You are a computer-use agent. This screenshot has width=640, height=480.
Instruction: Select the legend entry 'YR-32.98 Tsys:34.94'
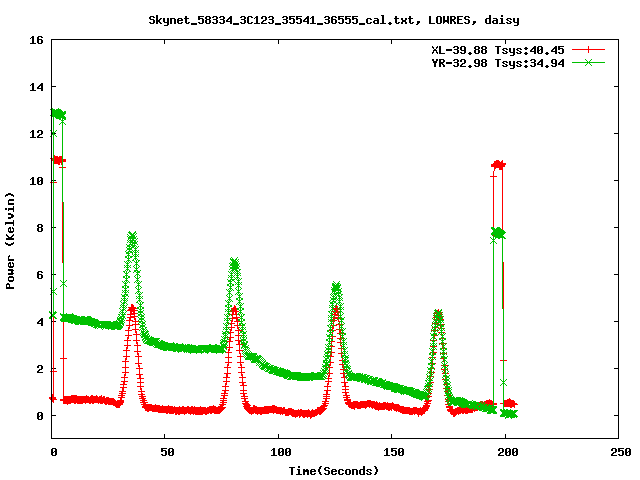coord(498,63)
